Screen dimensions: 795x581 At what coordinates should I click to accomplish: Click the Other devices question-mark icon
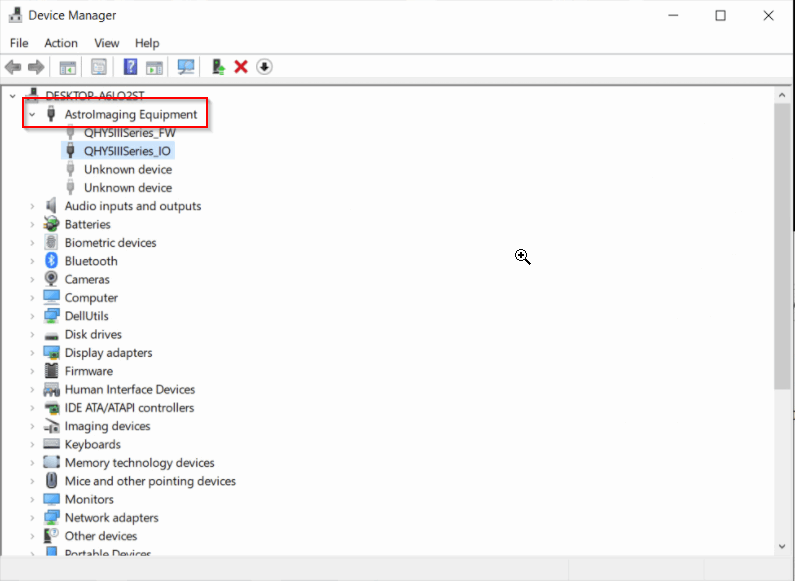pyautogui.click(x=51, y=536)
